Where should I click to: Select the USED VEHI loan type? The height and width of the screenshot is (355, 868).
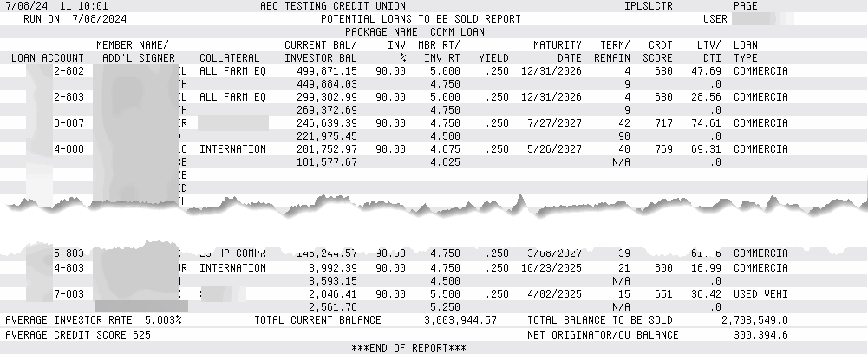click(x=760, y=294)
